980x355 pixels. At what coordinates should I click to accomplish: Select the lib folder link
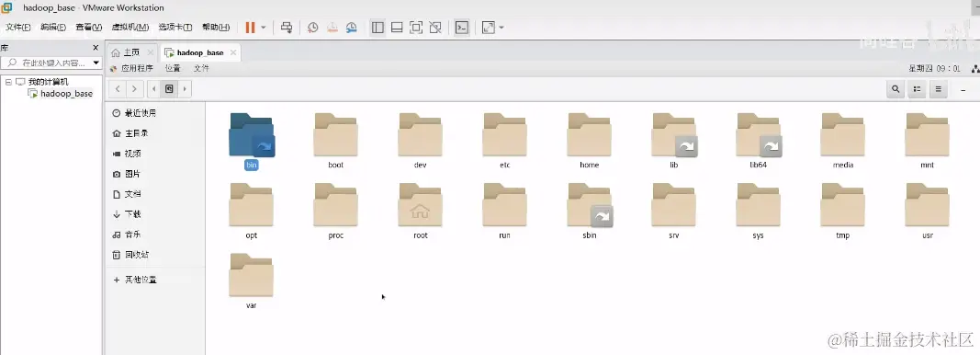(674, 141)
